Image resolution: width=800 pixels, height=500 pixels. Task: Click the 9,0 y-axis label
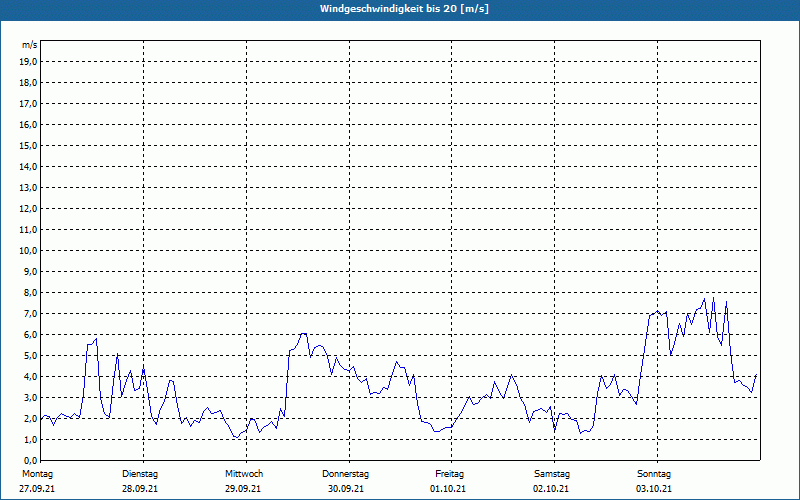pyautogui.click(x=31, y=271)
